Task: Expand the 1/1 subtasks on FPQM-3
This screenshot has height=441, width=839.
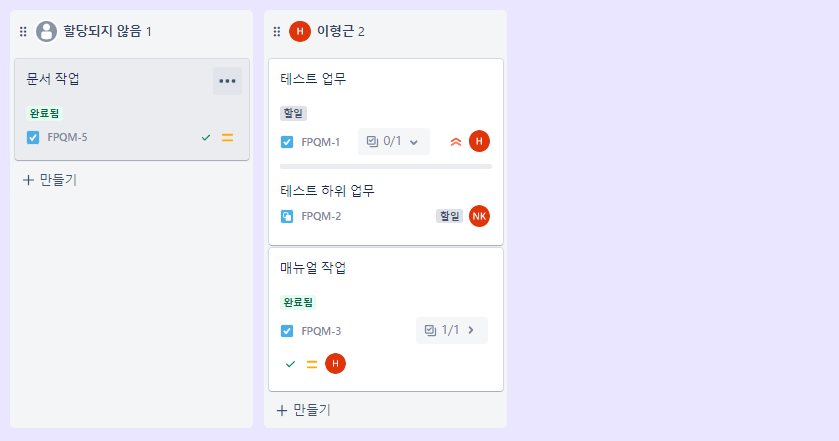Action: pyautogui.click(x=452, y=330)
